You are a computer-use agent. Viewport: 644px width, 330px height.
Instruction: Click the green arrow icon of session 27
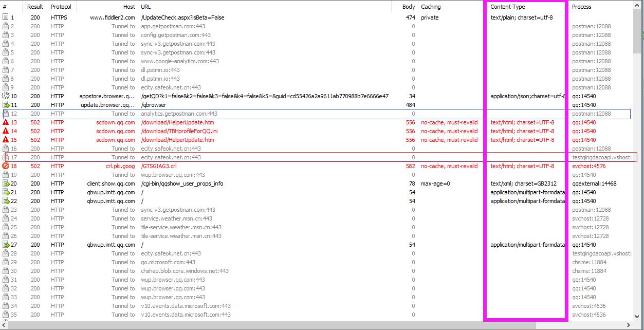click(6, 245)
